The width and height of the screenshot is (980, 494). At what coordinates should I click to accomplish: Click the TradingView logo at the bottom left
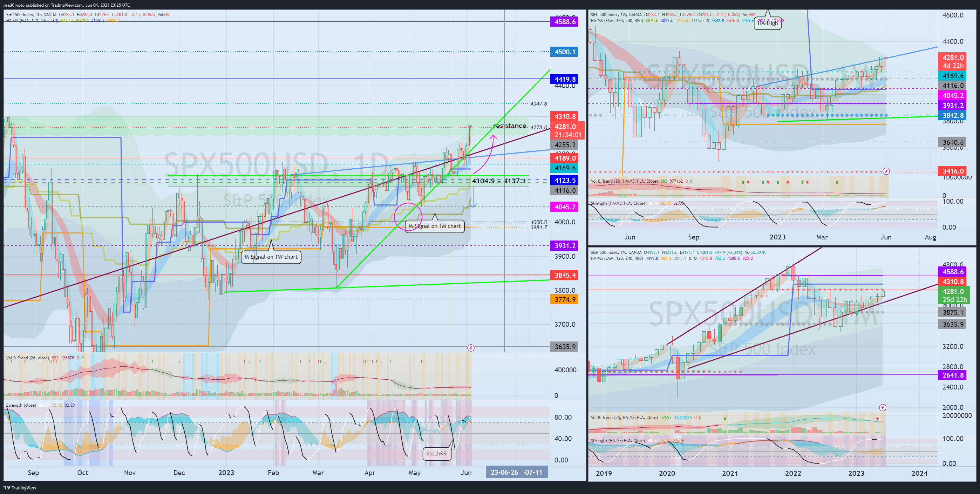coord(20,488)
